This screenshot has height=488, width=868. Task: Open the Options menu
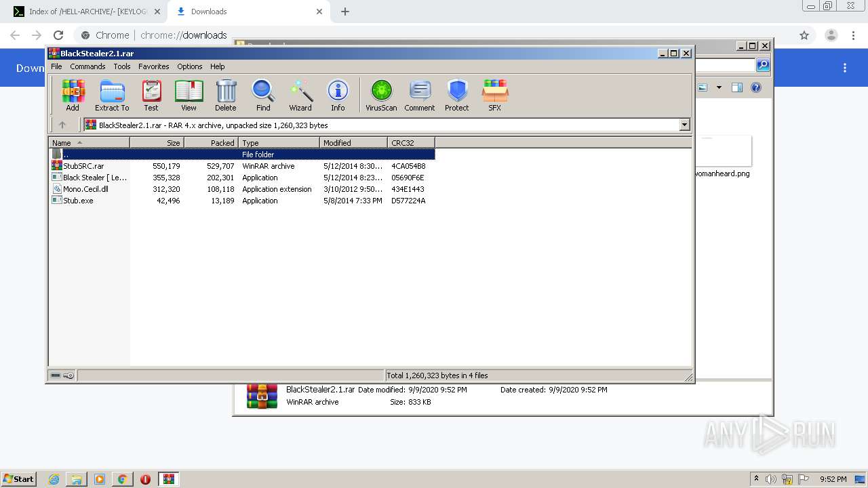[x=190, y=66]
